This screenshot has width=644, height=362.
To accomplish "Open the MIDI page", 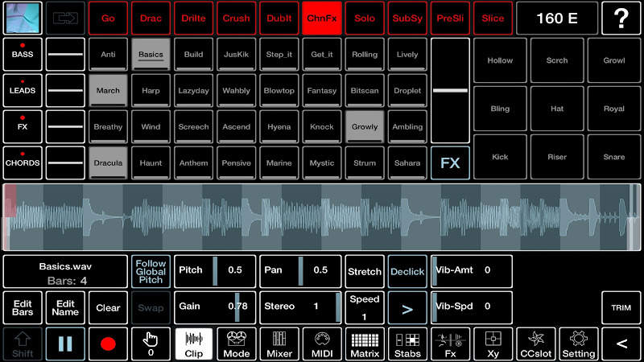I will tap(321, 344).
